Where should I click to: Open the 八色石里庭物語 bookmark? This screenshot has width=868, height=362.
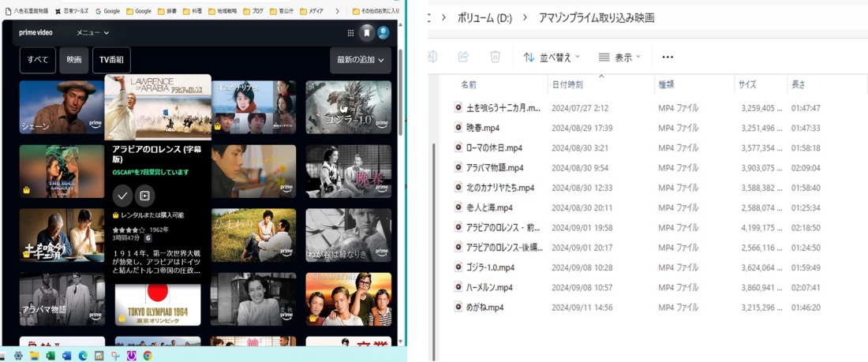[x=26, y=11]
